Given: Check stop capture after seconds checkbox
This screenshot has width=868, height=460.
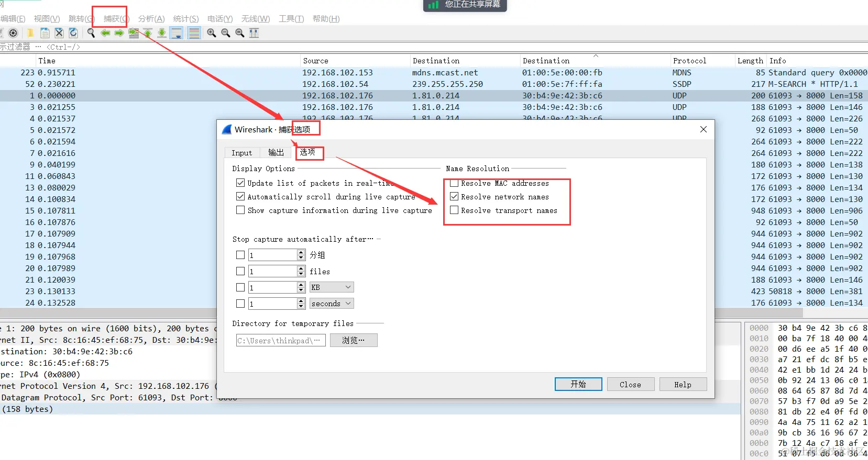Looking at the screenshot, I should point(240,304).
